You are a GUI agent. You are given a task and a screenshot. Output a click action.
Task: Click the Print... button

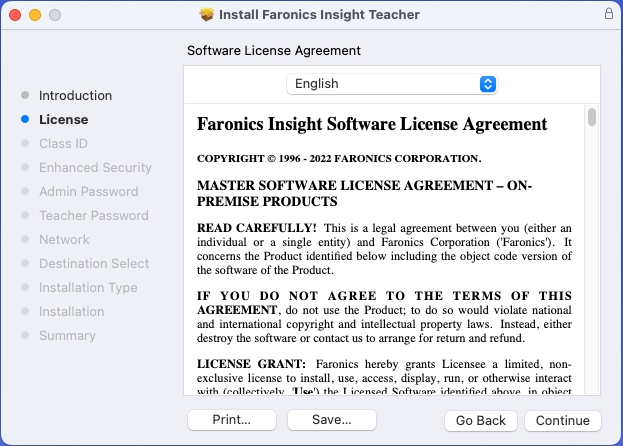(231, 420)
